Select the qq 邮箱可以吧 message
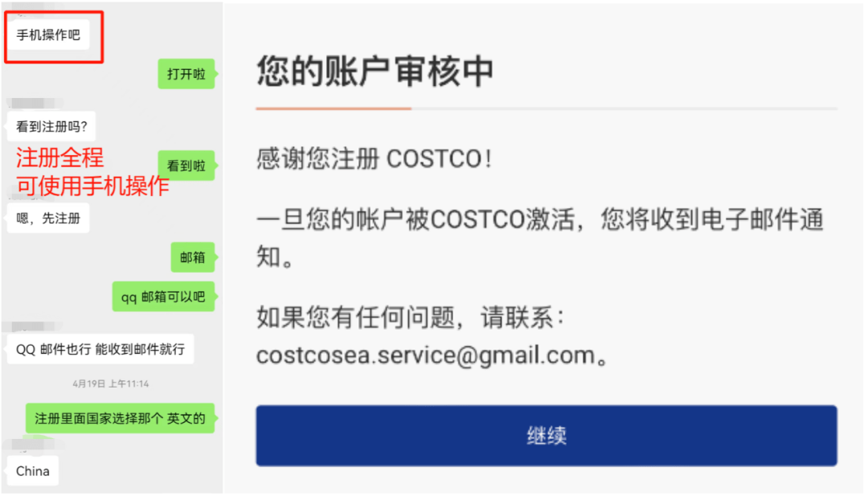The image size is (868, 496). pyautogui.click(x=163, y=297)
